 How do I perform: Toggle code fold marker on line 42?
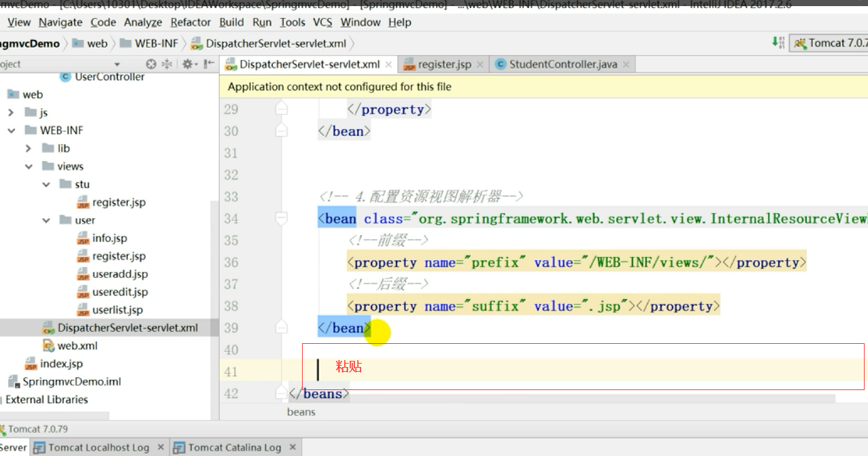coord(282,393)
